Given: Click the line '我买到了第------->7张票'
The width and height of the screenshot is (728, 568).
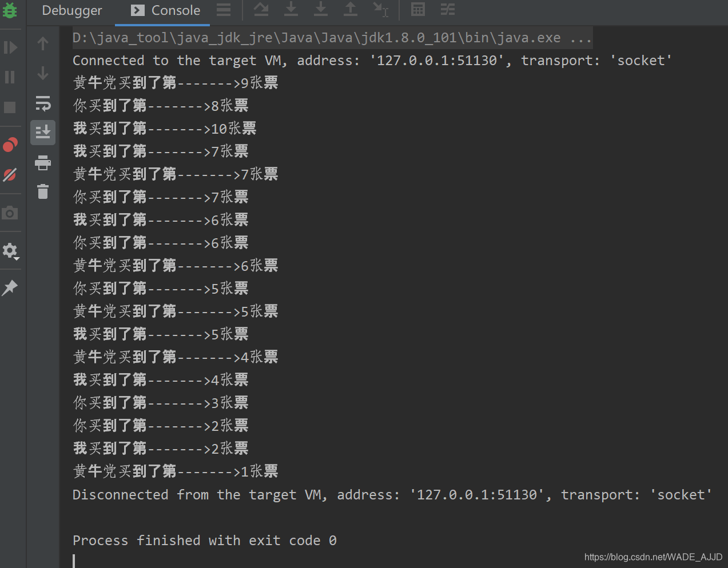Looking at the screenshot, I should click(161, 151).
